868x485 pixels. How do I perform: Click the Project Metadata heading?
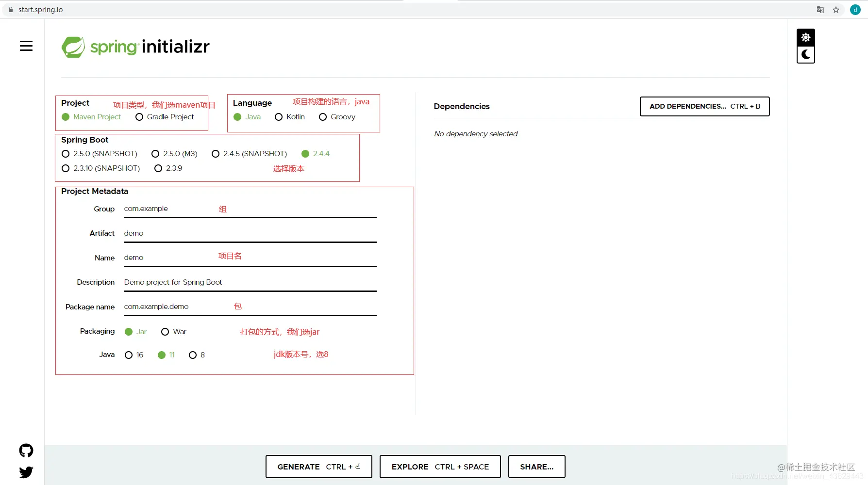click(x=95, y=192)
